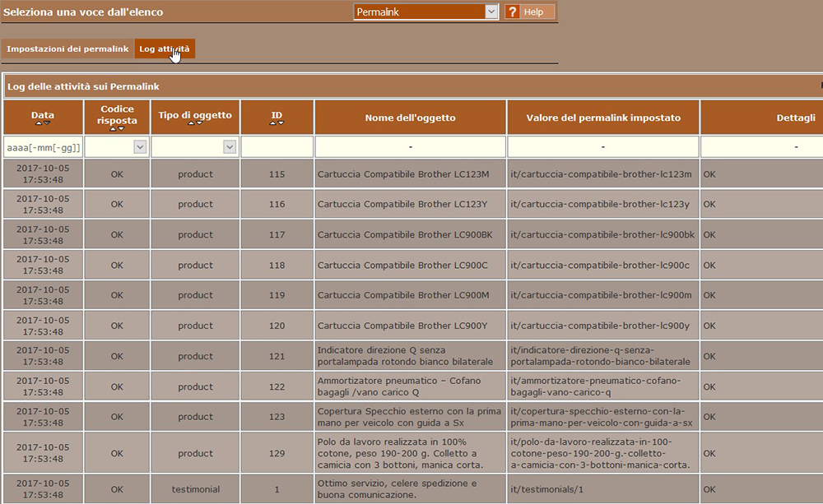
Task: Click permalink it/cartuccia-compatibile-brother-lc900bk
Action: [602, 234]
